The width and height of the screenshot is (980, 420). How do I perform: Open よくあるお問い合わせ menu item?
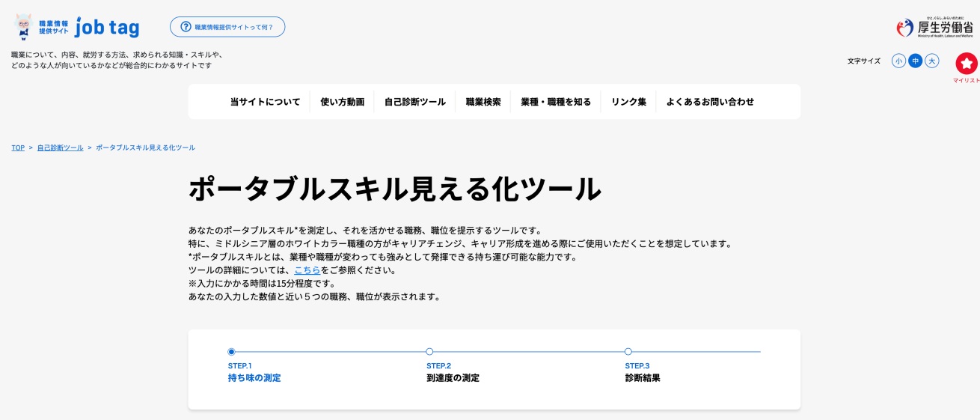coord(710,102)
